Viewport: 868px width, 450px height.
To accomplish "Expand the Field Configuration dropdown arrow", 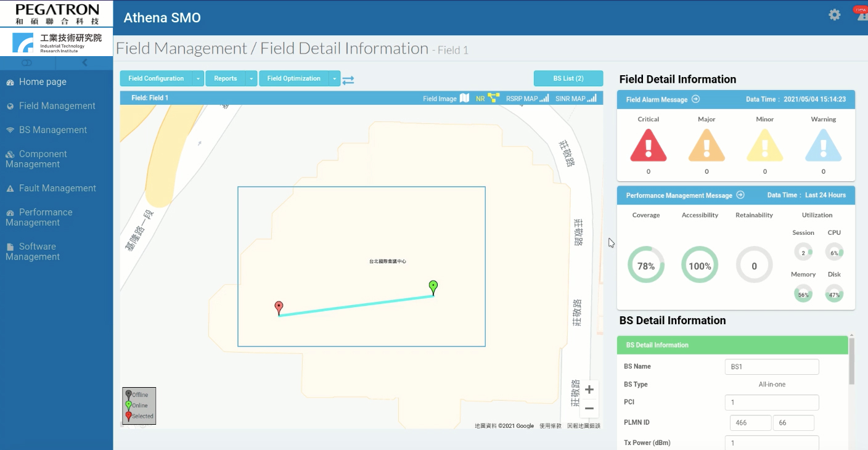I will pyautogui.click(x=198, y=79).
